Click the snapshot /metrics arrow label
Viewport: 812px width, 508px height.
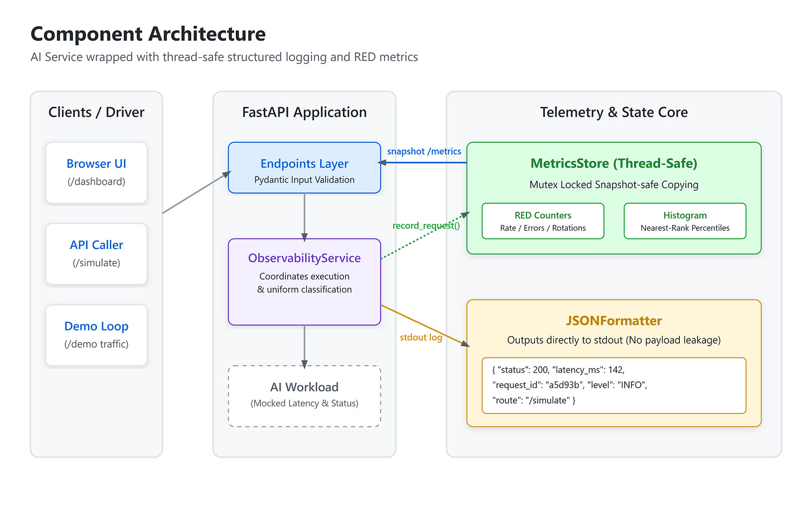pos(424,151)
